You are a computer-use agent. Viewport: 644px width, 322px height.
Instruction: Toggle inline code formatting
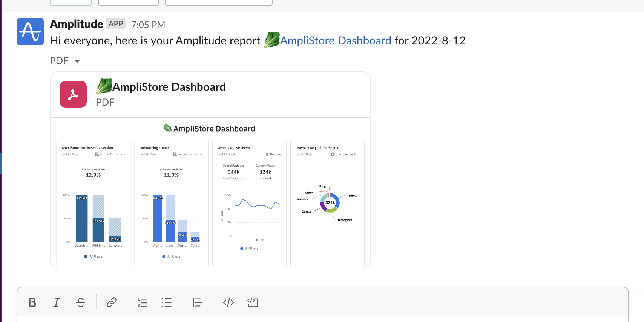click(x=228, y=302)
